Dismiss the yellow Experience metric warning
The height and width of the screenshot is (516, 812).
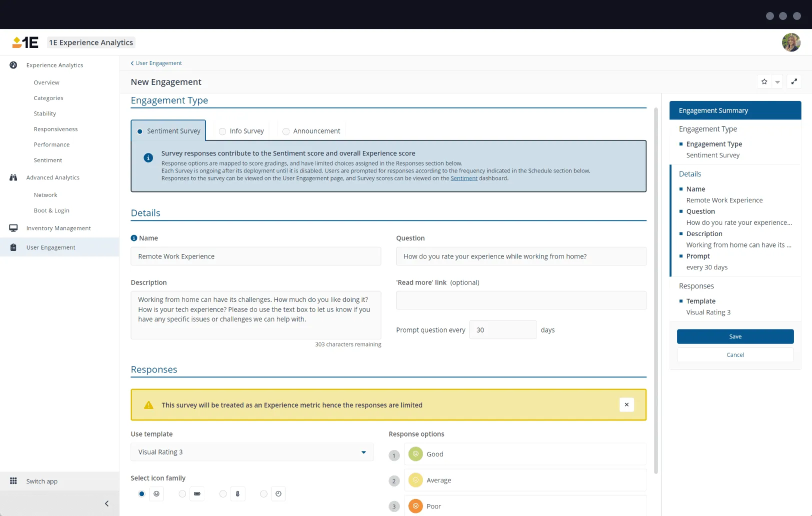click(x=627, y=404)
